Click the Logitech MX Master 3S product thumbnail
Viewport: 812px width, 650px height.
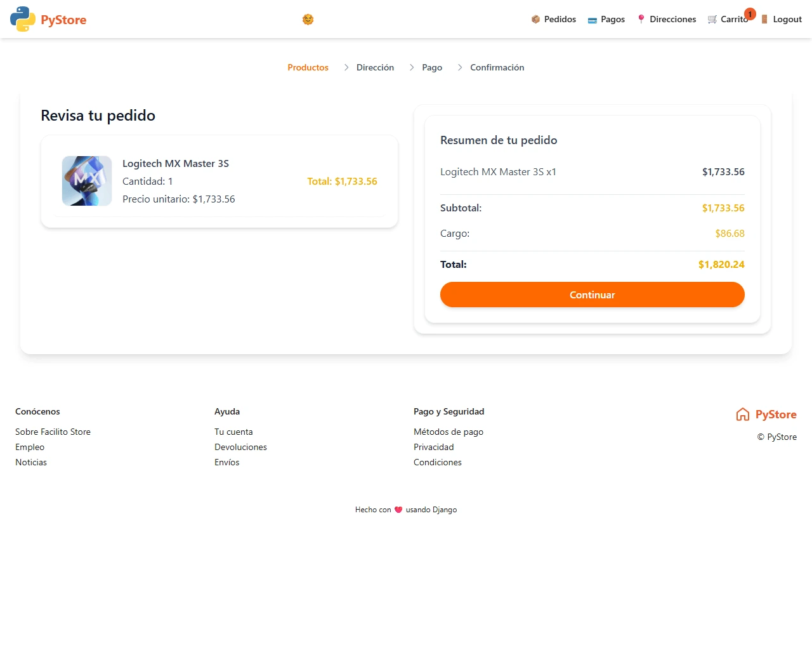click(x=87, y=181)
